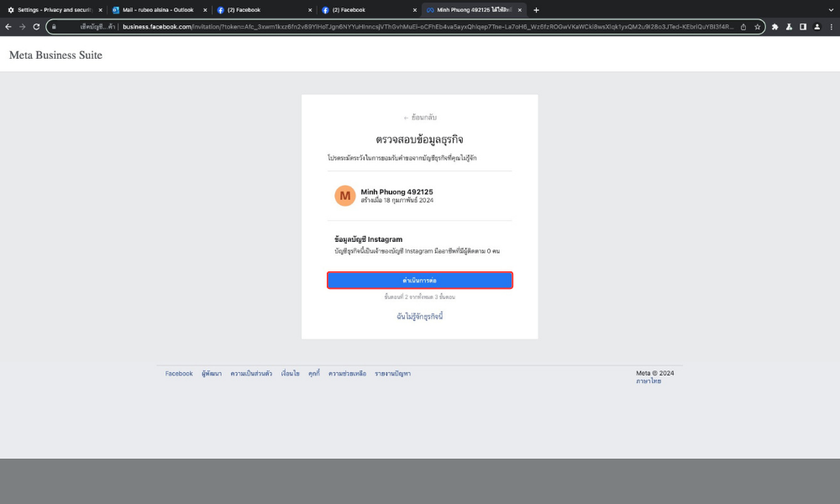The image size is (840, 504).
Task: Switch to the Facebook tab beside the Outlook tab
Action: pos(264,10)
